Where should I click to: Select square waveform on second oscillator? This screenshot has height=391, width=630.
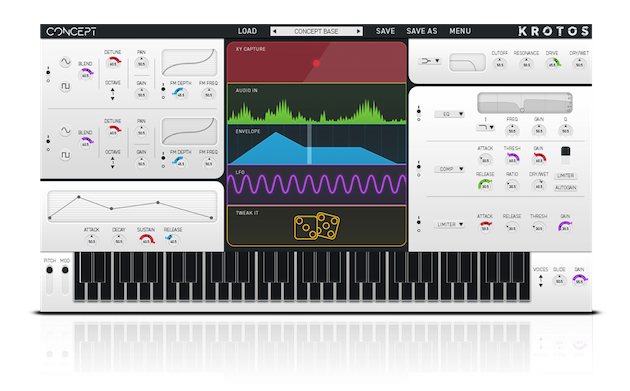tap(65, 155)
